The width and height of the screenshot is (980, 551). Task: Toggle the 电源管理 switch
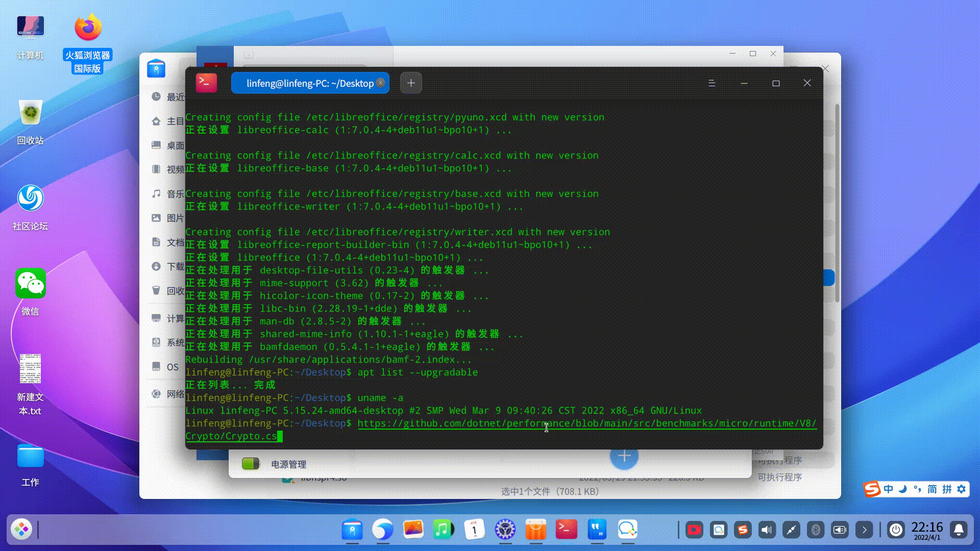251,464
